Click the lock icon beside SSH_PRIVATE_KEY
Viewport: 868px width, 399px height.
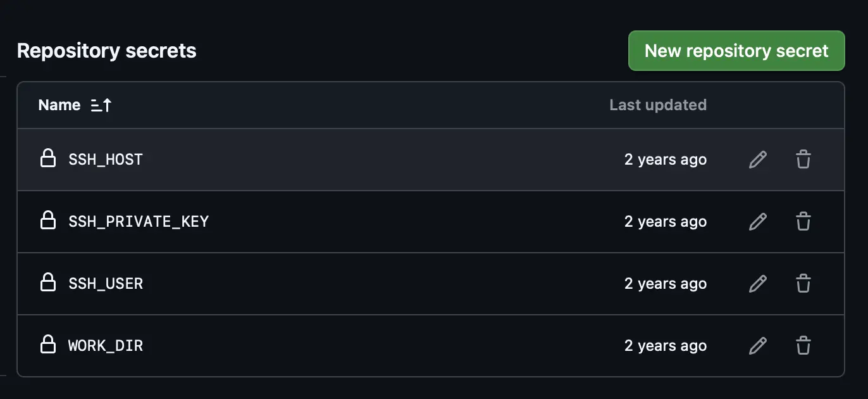point(48,221)
